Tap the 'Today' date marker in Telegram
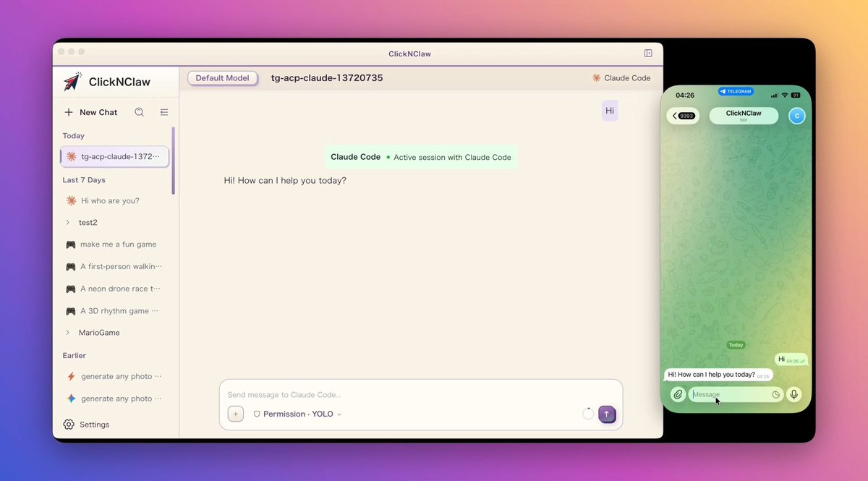Screen dimensions: 868x481 point(736,345)
